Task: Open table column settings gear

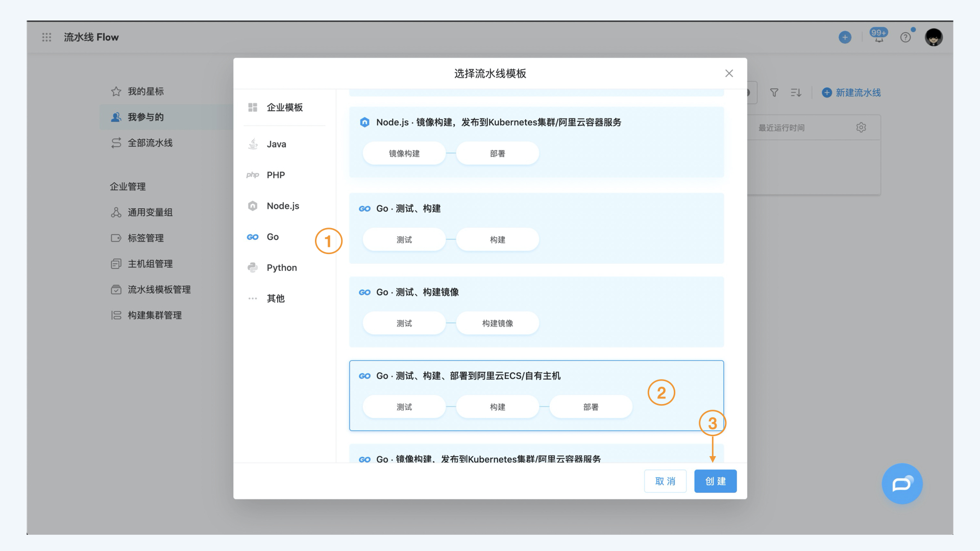Action: [x=861, y=128]
